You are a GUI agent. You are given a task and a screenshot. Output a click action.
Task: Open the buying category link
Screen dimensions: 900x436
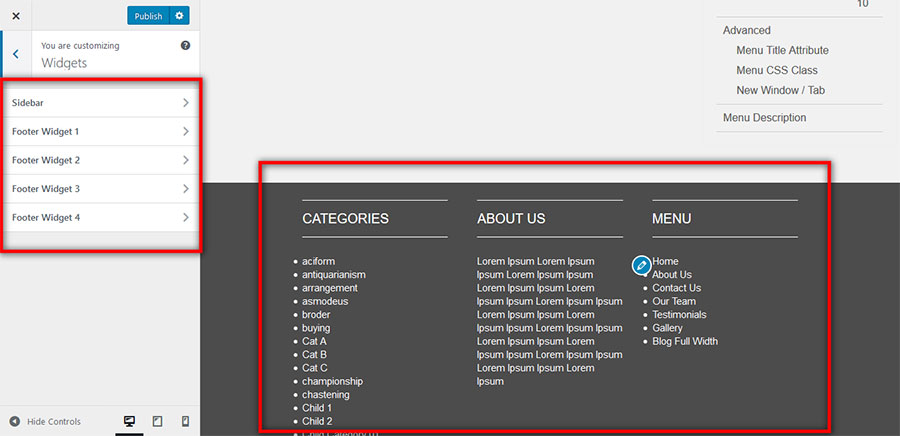coord(316,328)
